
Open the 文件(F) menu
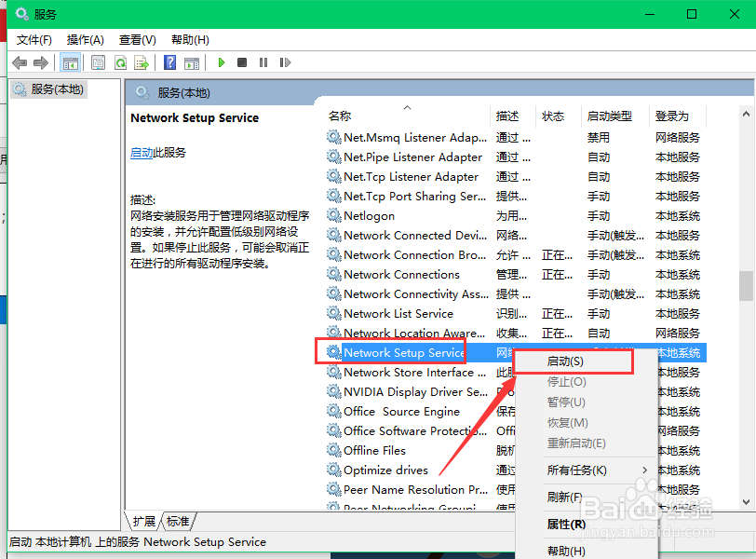[34, 39]
